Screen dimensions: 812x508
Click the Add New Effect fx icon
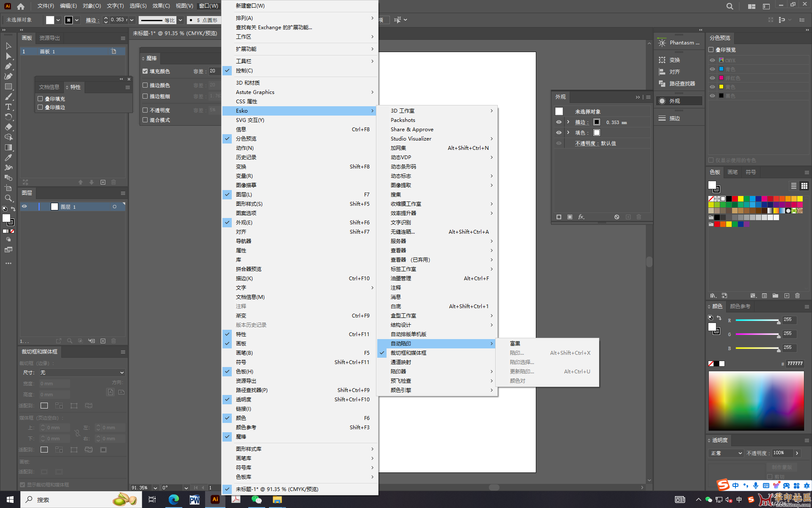[582, 217]
